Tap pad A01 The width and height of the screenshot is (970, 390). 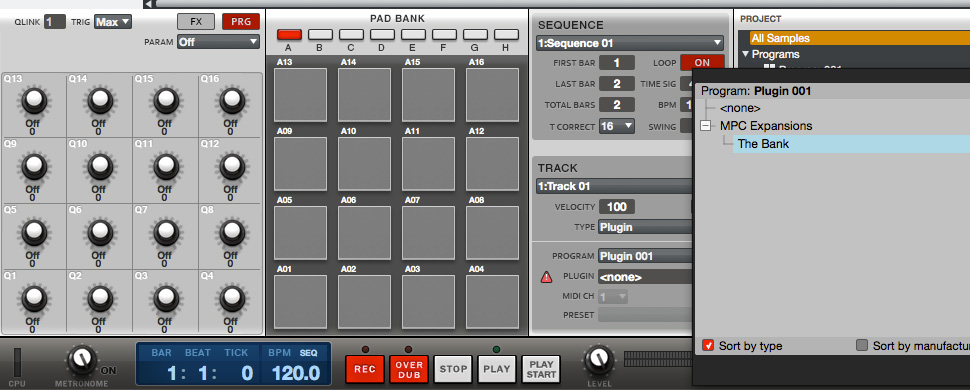pyautogui.click(x=301, y=301)
